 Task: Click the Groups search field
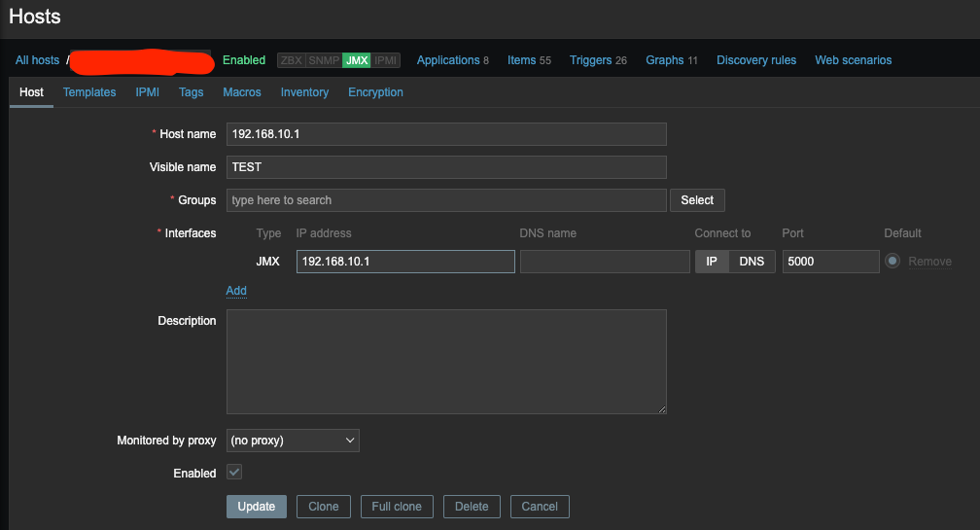click(x=446, y=200)
